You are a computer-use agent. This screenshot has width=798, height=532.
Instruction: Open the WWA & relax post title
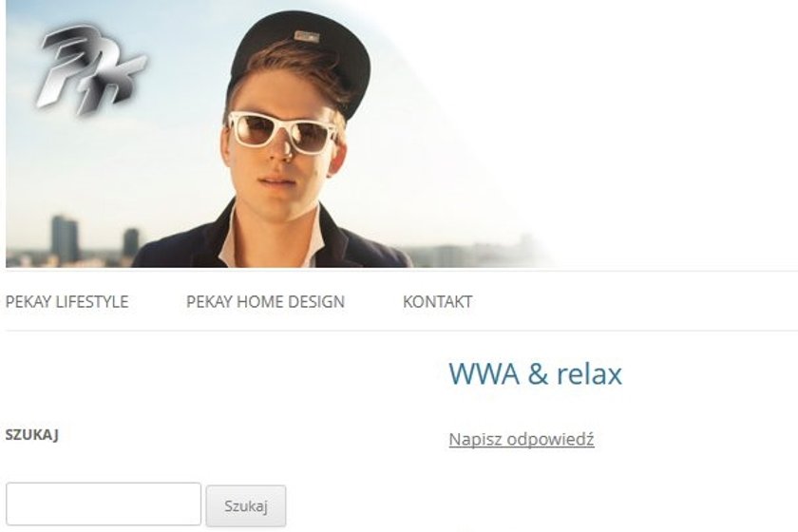click(x=536, y=373)
